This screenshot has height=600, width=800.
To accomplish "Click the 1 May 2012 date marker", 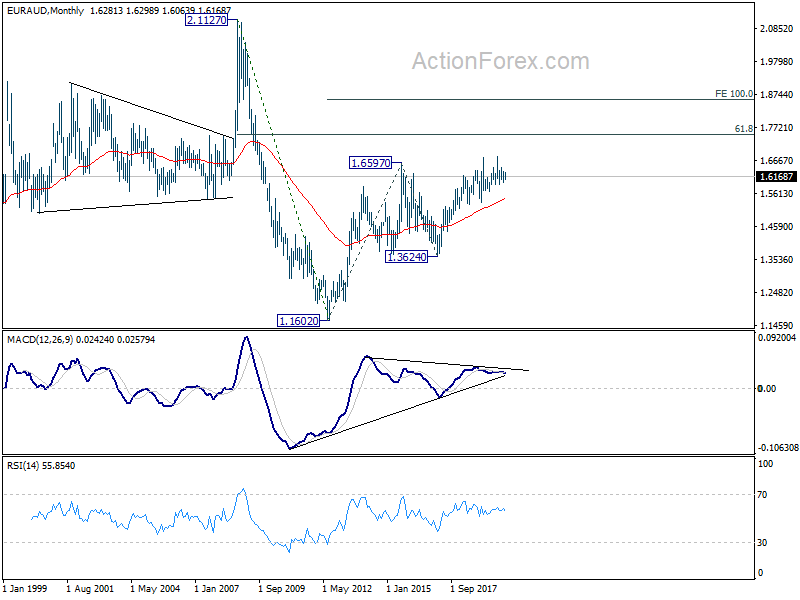I will 347,589.
